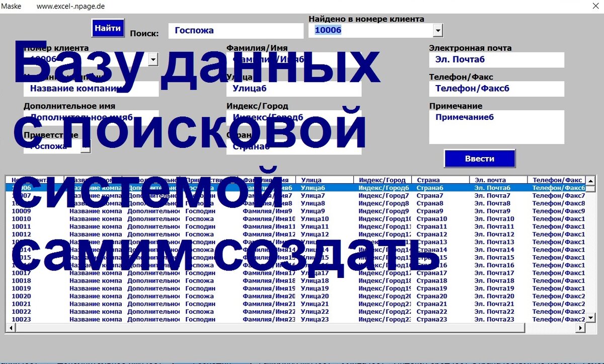This screenshot has width=604, height=364.
Task: Click the Госпожа cell in row 10022
Action: click(x=199, y=312)
